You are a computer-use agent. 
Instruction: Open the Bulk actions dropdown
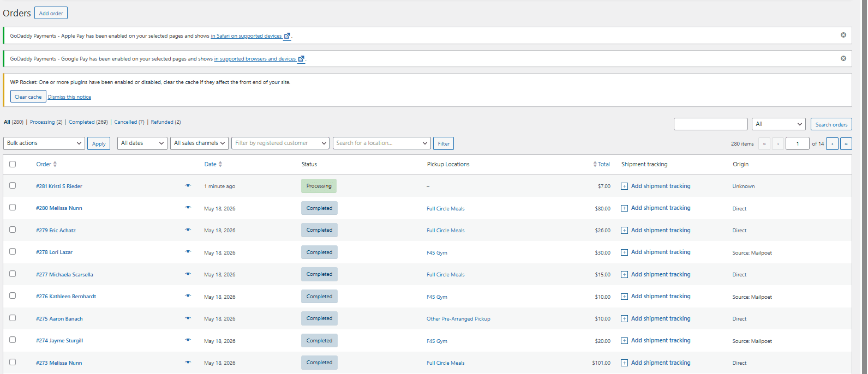pos(44,143)
